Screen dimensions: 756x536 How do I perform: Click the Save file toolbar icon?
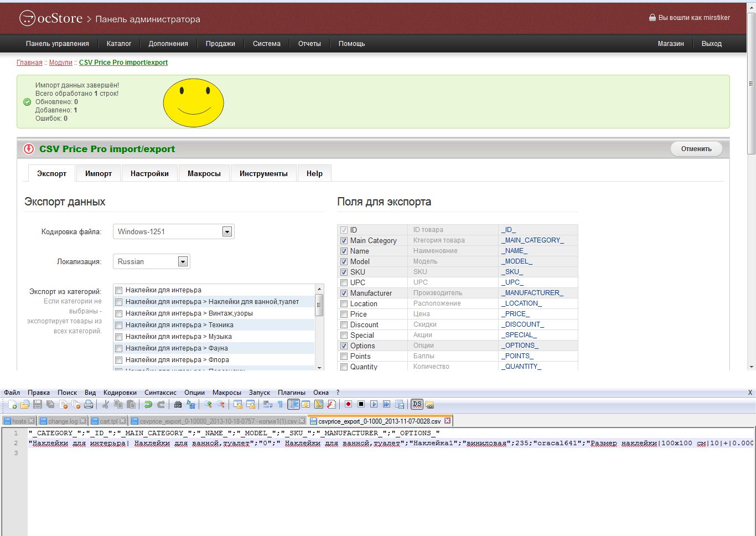point(38,404)
